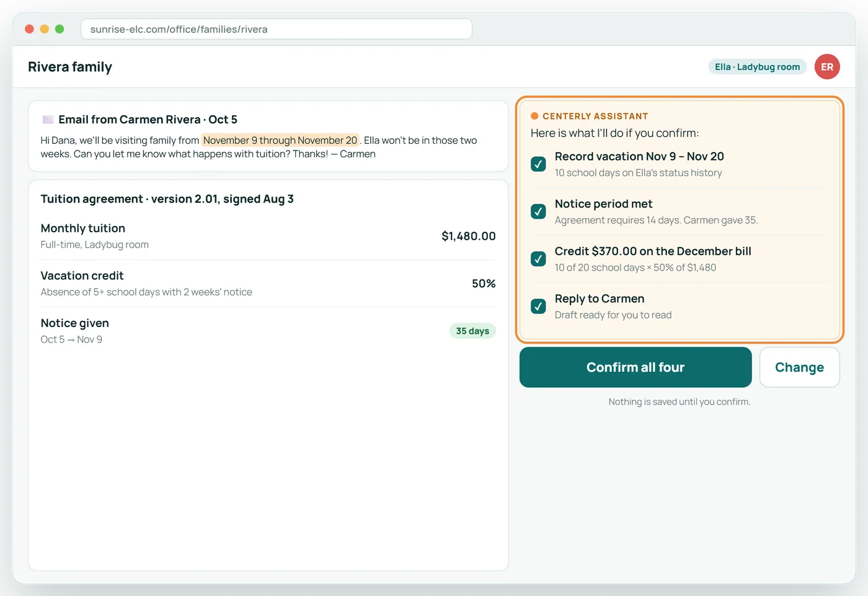Screen dimensions: 868x596
Task: Click the Email from Carmen Rivera heading
Action: click(x=148, y=120)
